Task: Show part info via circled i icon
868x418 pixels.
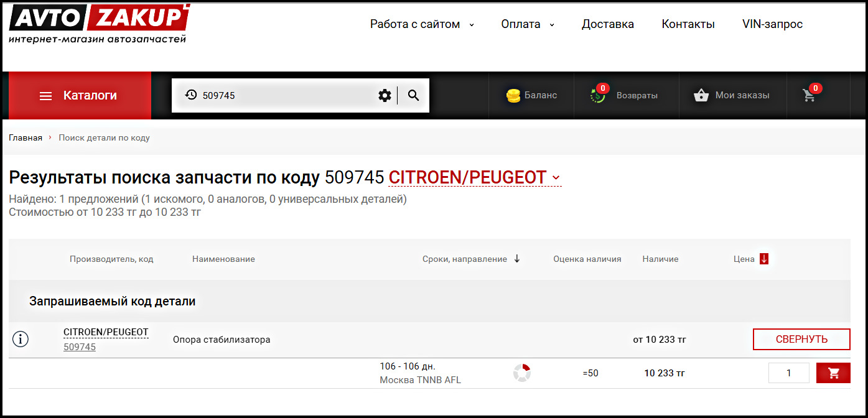Action: (x=21, y=339)
